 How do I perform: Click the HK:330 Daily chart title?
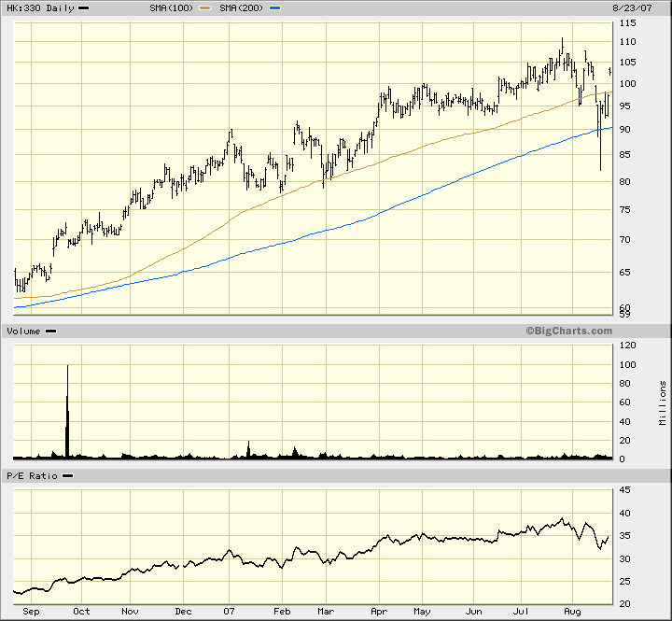(x=40, y=8)
